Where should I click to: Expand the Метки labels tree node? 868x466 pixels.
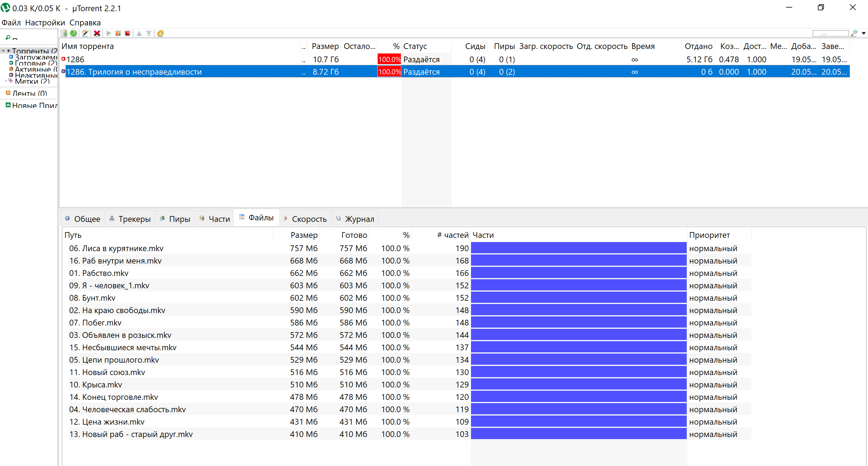6,81
